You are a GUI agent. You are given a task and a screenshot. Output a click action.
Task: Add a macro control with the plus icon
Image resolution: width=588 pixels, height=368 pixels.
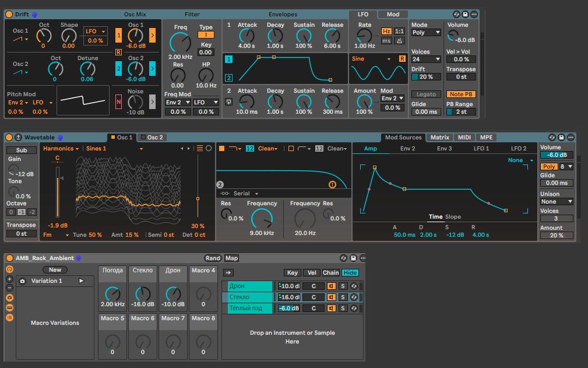coord(10,279)
